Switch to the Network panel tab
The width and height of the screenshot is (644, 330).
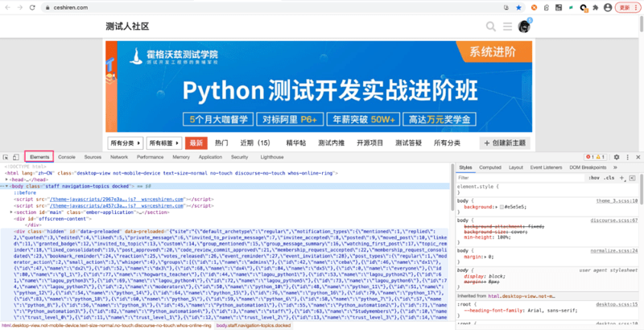tap(119, 157)
